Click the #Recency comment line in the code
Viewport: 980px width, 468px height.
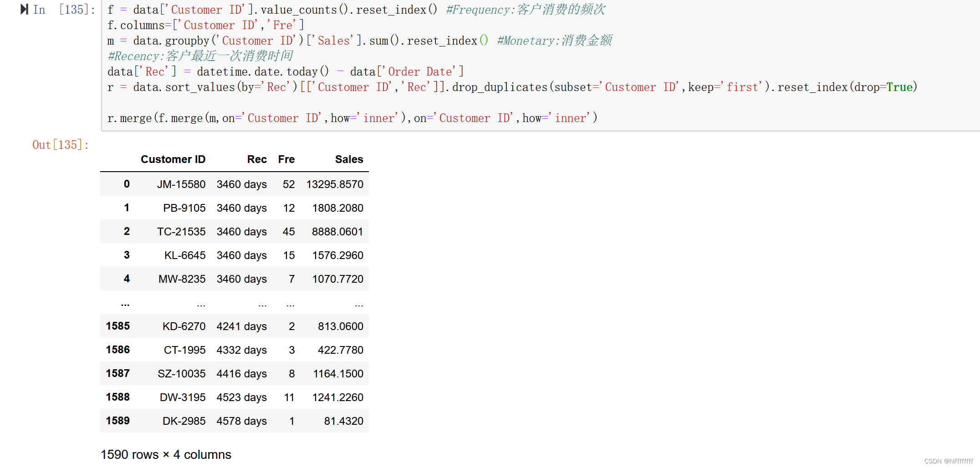[x=200, y=56]
